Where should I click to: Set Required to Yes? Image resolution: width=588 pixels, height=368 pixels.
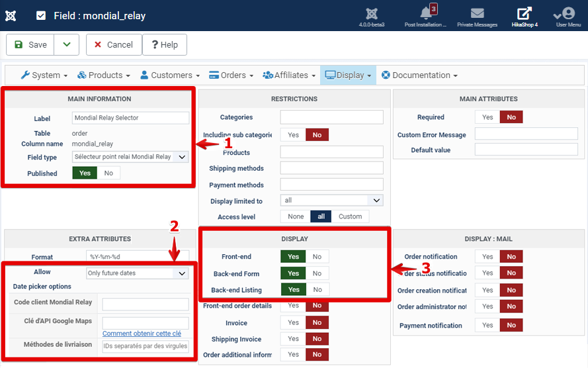[487, 117]
